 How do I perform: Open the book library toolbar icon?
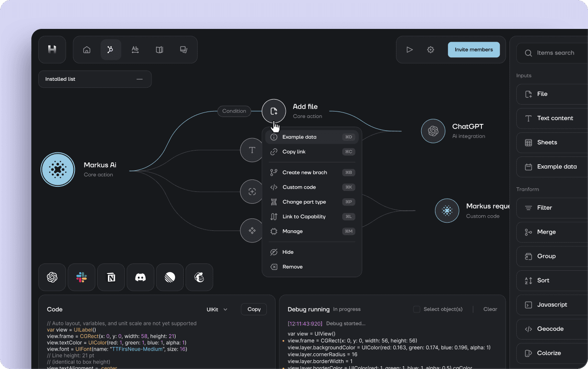tap(159, 50)
